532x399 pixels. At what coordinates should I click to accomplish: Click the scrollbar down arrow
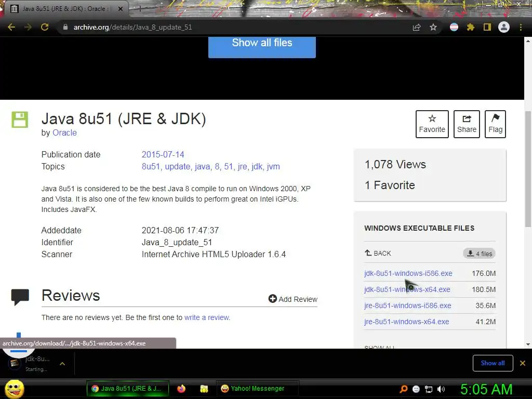528,344
